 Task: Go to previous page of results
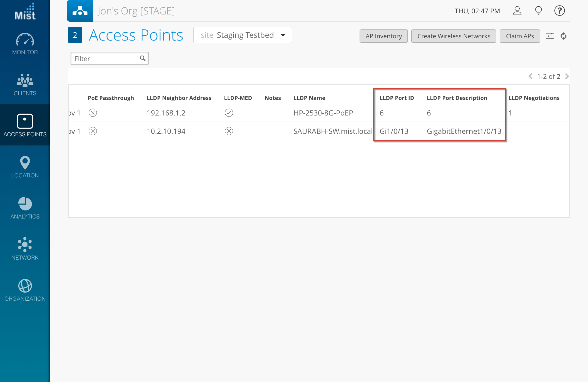(530, 76)
